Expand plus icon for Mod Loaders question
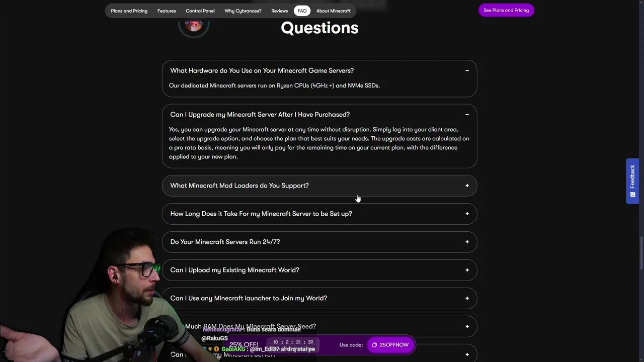 tap(467, 186)
